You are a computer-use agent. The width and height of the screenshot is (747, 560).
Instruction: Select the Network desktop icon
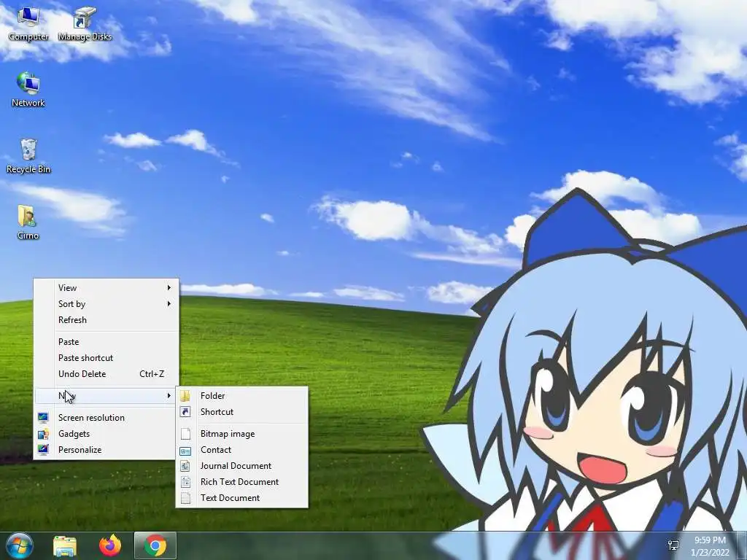[x=28, y=90]
